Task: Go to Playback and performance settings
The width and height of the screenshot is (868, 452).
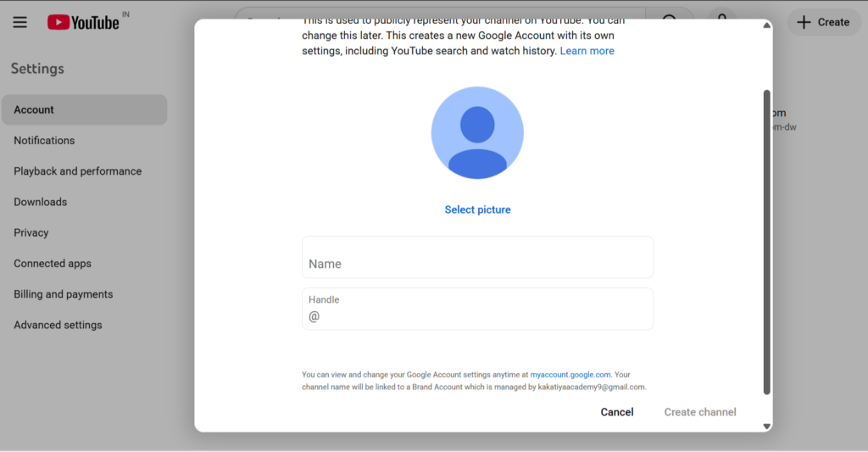Action: [x=77, y=171]
